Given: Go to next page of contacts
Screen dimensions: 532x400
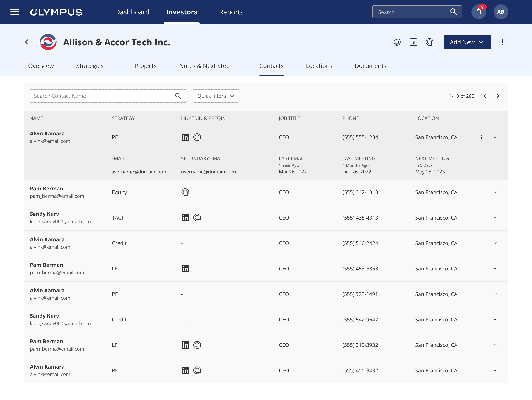Looking at the screenshot, I should (x=498, y=96).
